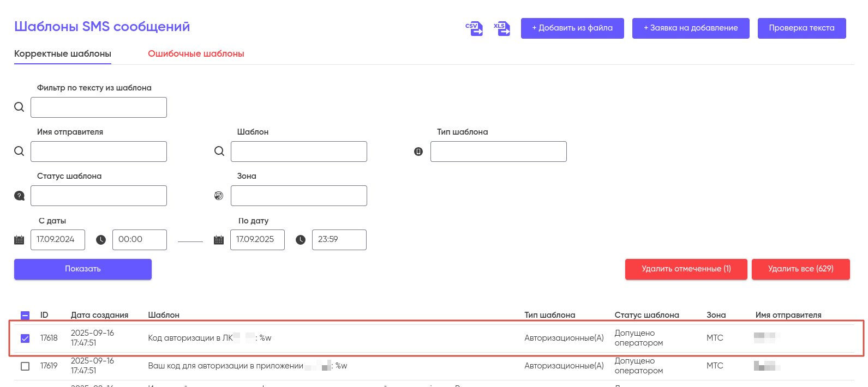This screenshot has height=387, width=868.
Task: Switch to Ошибочные шаблоны tab
Action: click(196, 54)
